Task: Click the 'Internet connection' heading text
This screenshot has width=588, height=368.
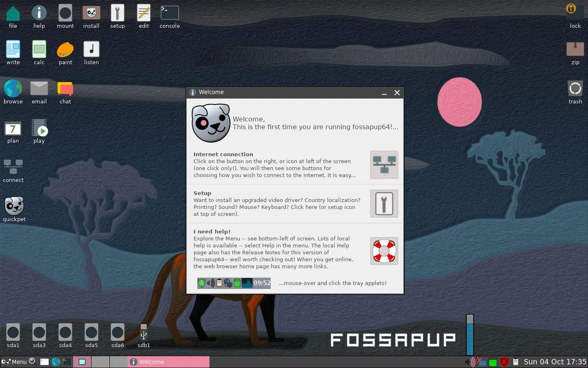Action: [x=223, y=154]
